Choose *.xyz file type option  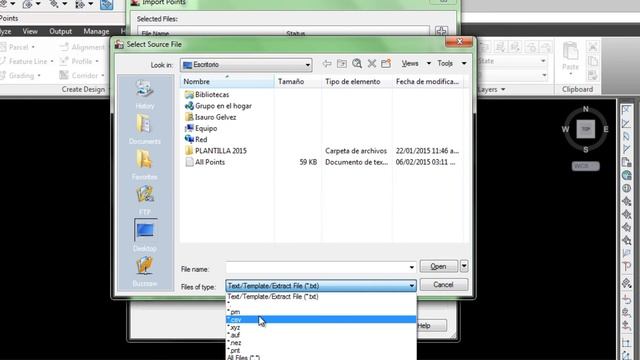click(321, 327)
